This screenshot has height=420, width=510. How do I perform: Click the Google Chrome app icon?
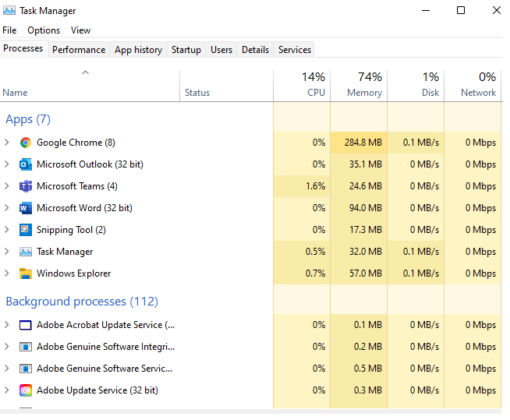[25, 143]
